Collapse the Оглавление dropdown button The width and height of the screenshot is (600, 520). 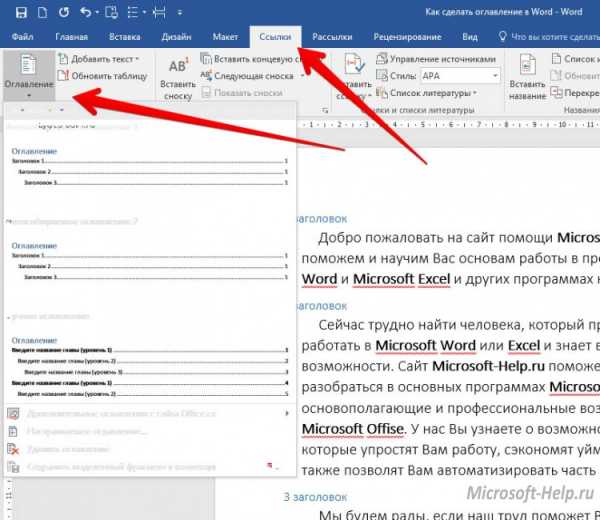click(x=29, y=75)
